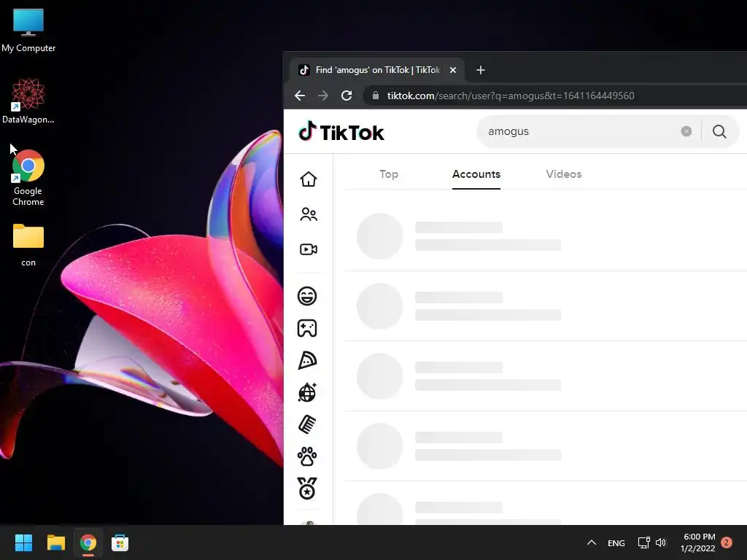Close the TikTok browser tab
747x560 pixels.
(x=453, y=70)
